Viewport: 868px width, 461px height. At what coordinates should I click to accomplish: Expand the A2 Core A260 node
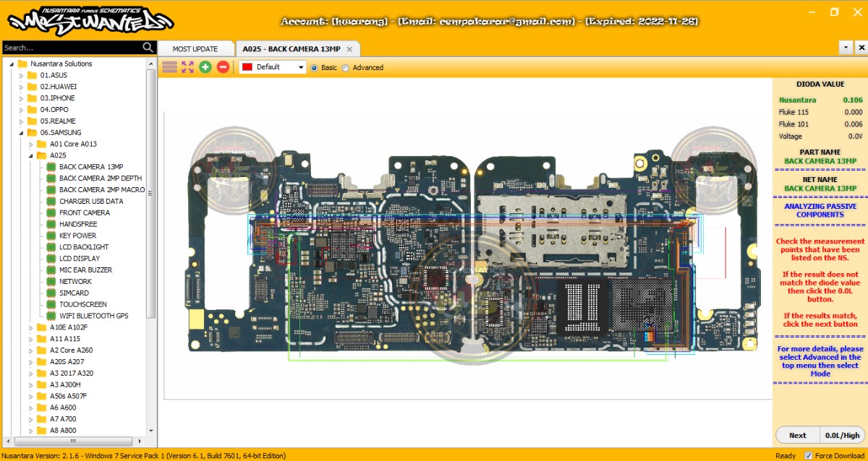[31, 350]
